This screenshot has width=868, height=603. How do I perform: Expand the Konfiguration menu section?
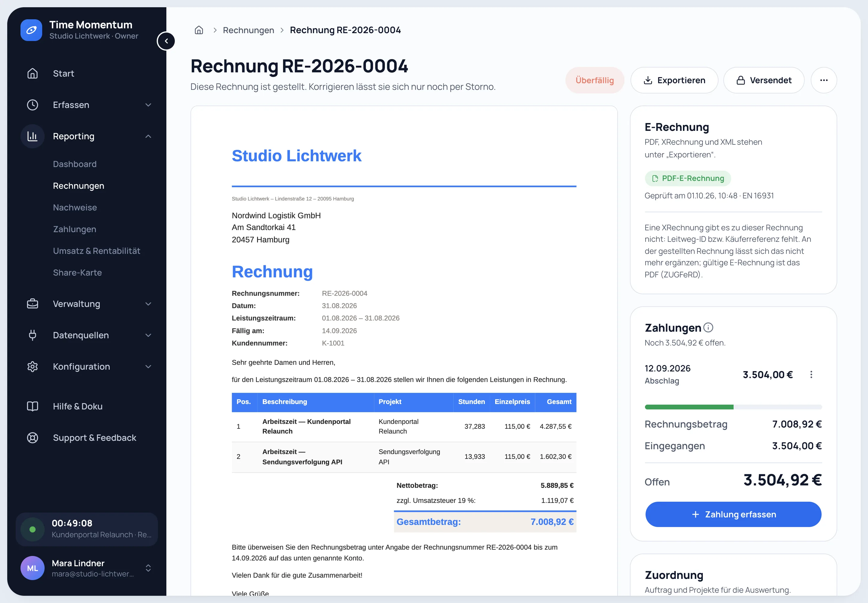(x=149, y=367)
